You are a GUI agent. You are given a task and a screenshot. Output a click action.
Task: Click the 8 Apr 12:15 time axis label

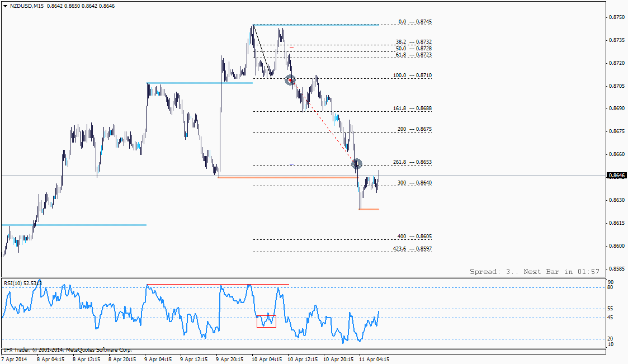pyautogui.click(x=87, y=359)
